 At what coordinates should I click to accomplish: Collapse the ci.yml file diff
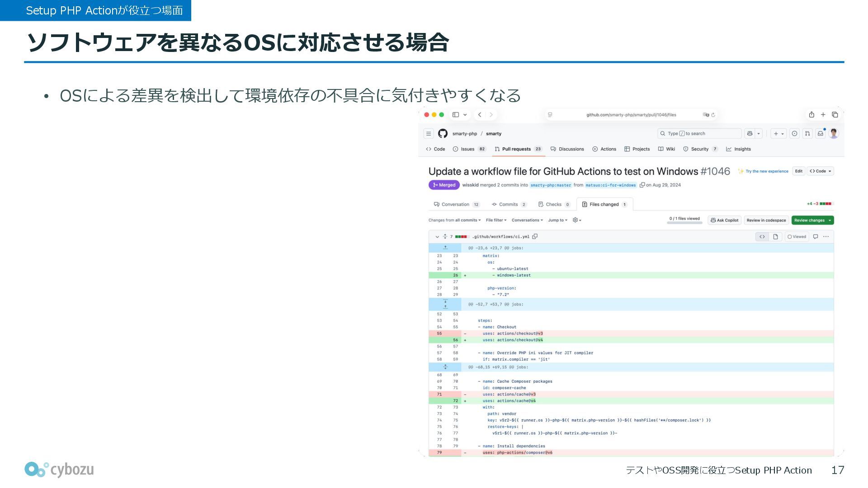coord(437,236)
